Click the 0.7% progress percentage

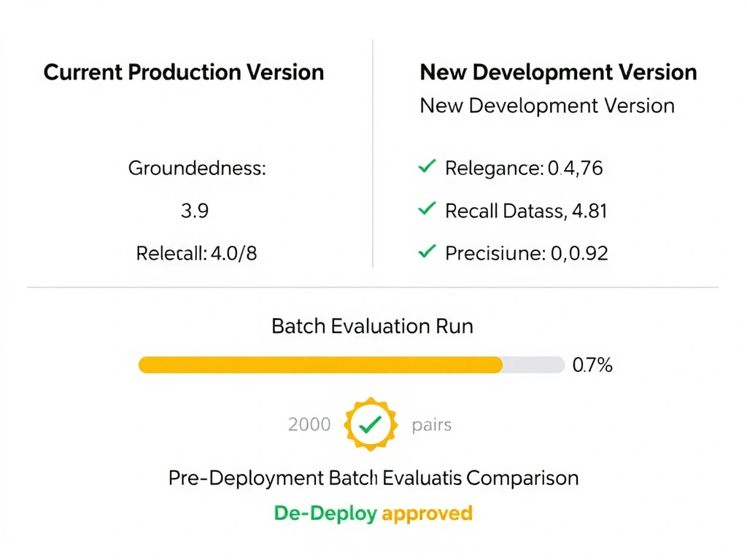click(x=592, y=365)
